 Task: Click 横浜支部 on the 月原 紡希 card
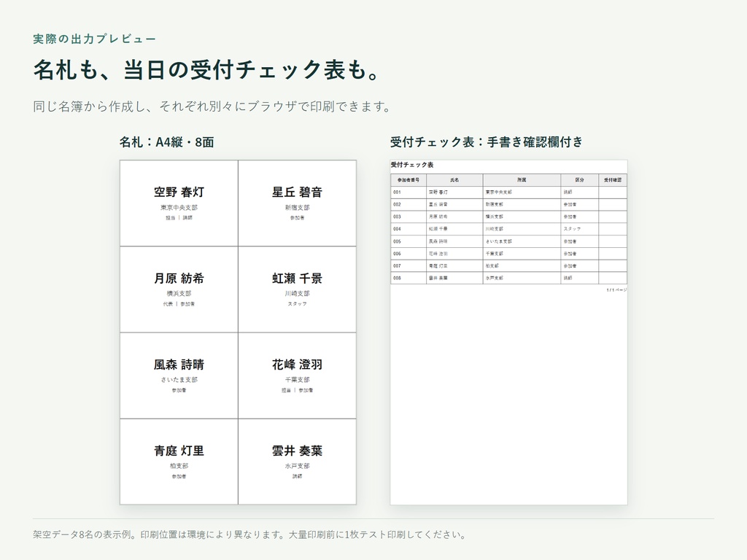179,294
